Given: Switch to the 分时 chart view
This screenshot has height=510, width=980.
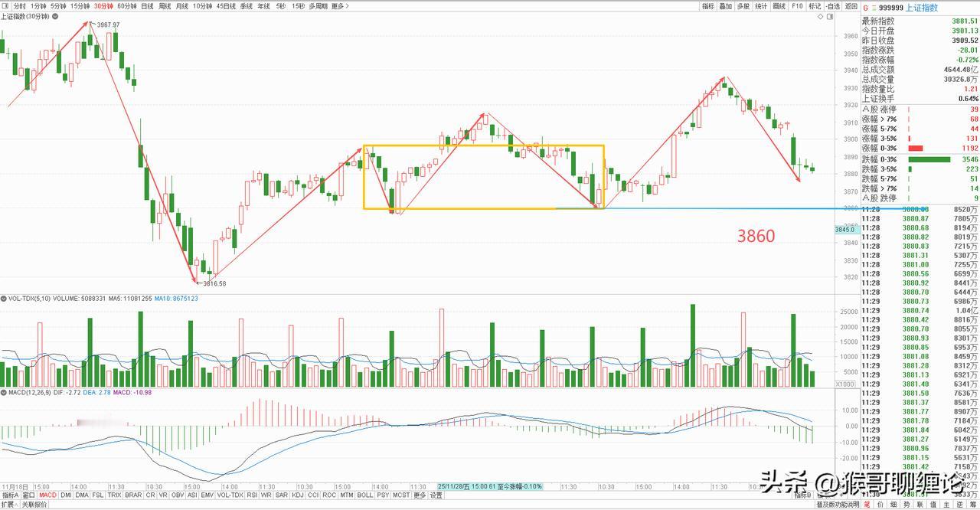Looking at the screenshot, I should pyautogui.click(x=20, y=6).
